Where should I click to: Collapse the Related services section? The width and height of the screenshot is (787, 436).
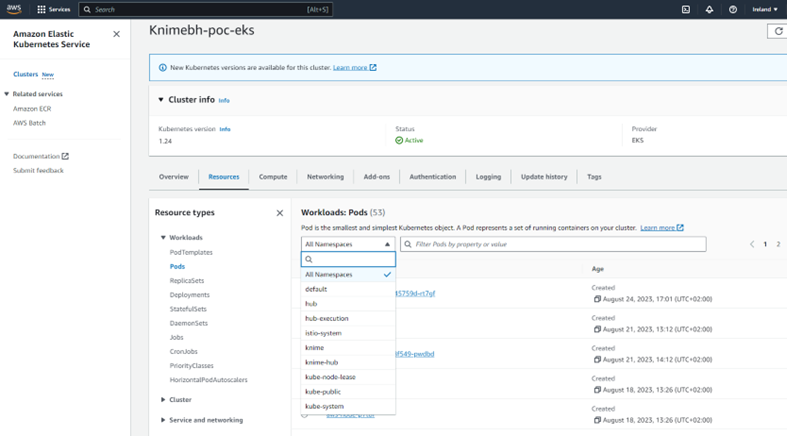coord(7,94)
